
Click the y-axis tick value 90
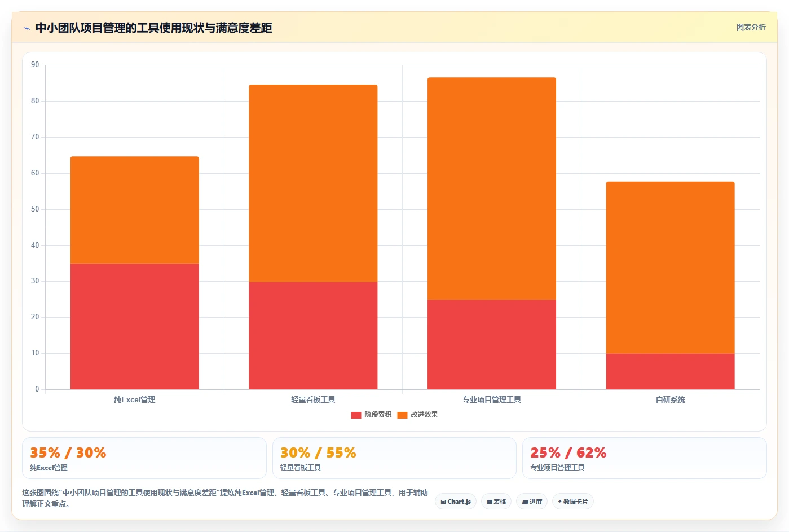click(x=35, y=65)
